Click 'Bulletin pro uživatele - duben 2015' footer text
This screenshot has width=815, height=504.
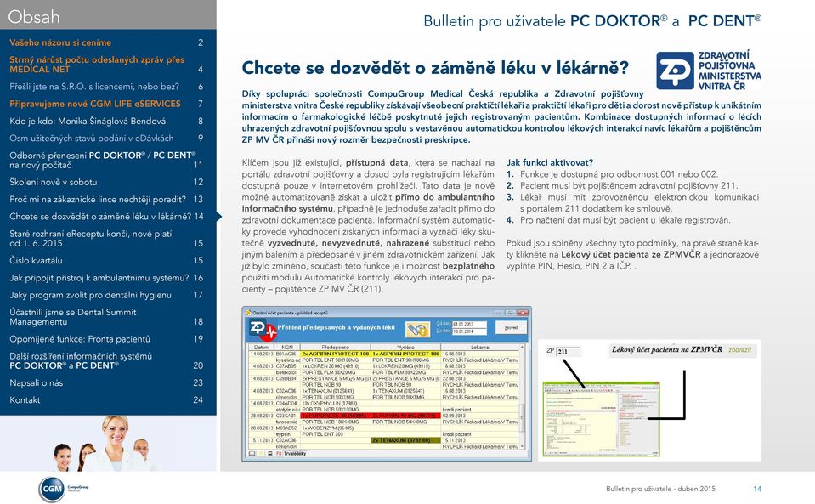coord(660,489)
